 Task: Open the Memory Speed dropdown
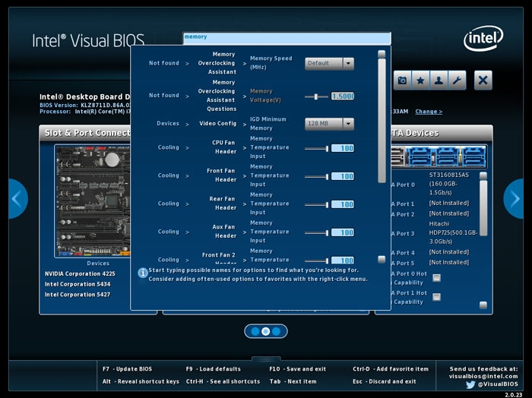click(329, 63)
